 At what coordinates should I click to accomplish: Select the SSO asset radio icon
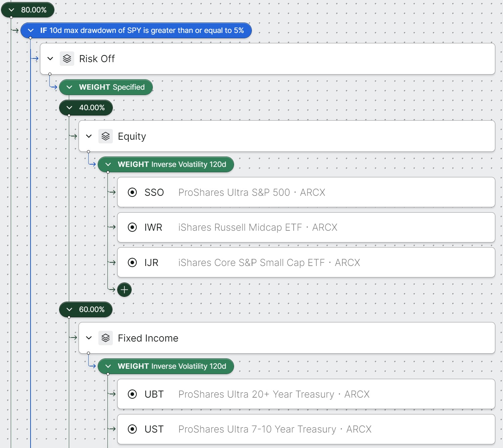(132, 192)
